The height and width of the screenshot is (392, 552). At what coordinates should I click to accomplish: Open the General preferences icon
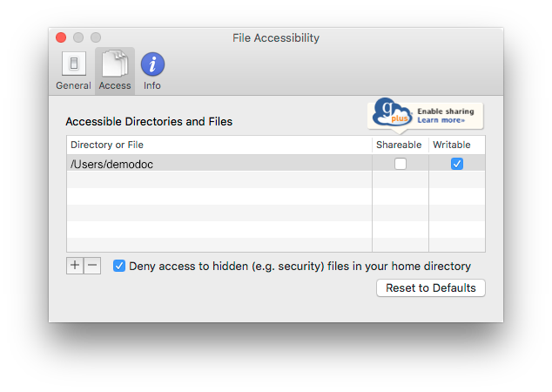point(74,64)
